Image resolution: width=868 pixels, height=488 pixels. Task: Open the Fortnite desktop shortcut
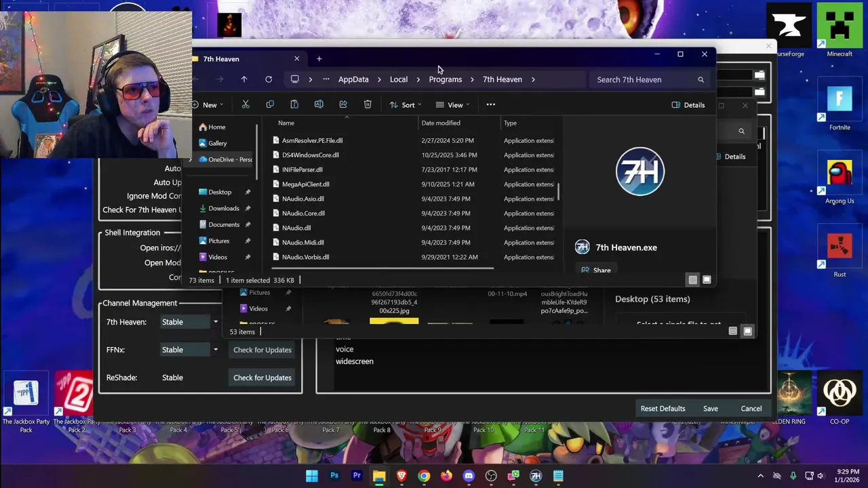[x=840, y=105]
